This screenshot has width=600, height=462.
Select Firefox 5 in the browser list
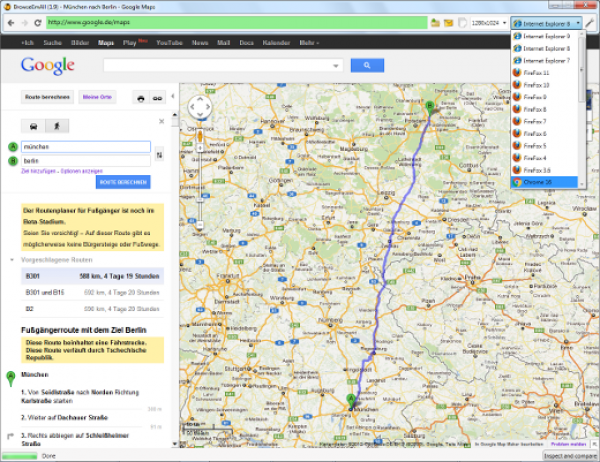pos(544,146)
